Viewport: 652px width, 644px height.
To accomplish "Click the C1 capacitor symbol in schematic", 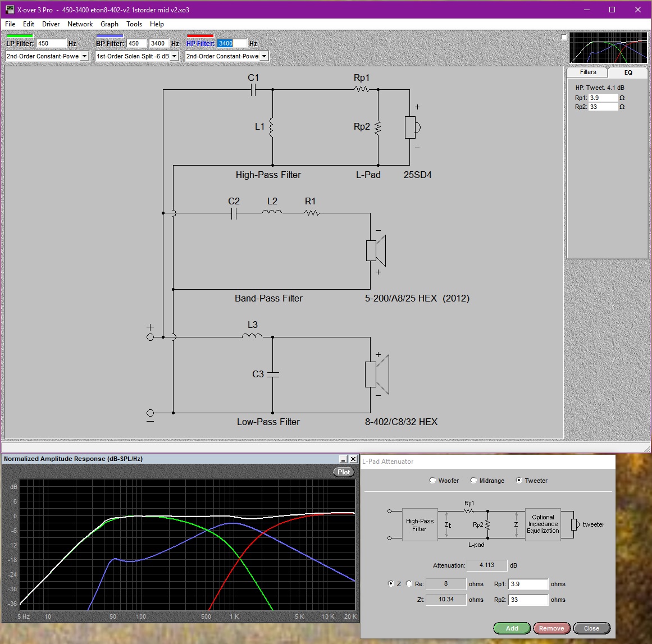I will (x=253, y=89).
